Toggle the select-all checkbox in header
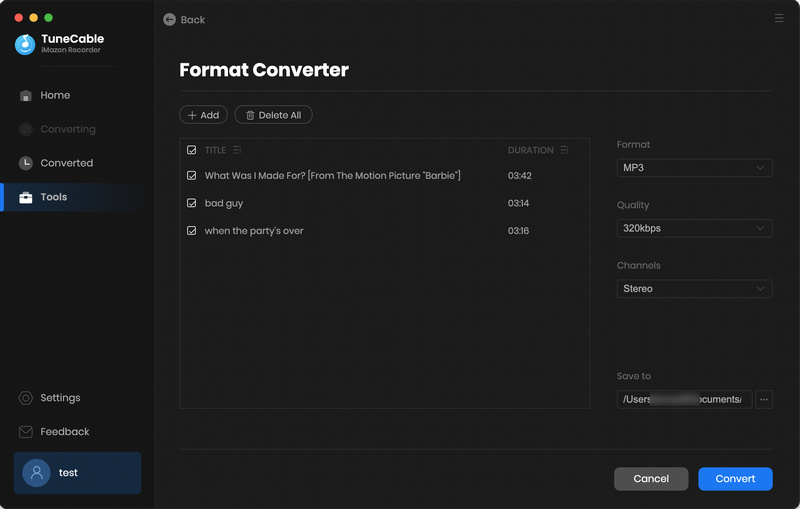Screen dimensions: 800x509 [191, 150]
